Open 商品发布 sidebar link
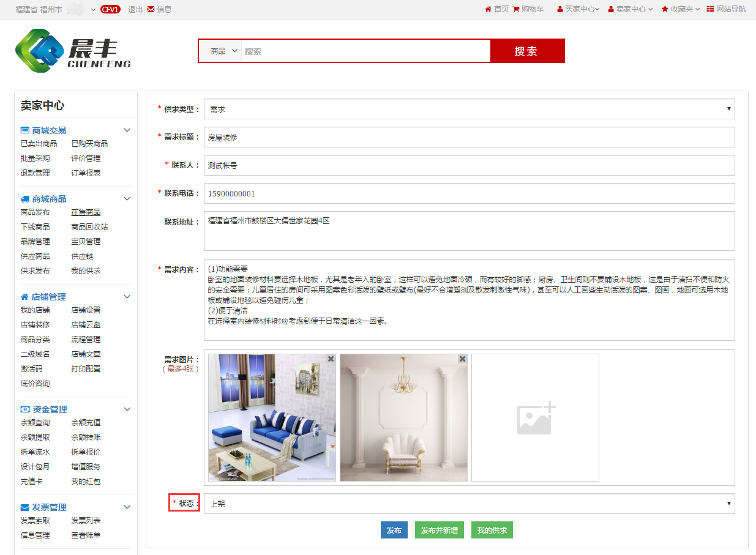Image resolution: width=756 pixels, height=555 pixels. pos(35,212)
